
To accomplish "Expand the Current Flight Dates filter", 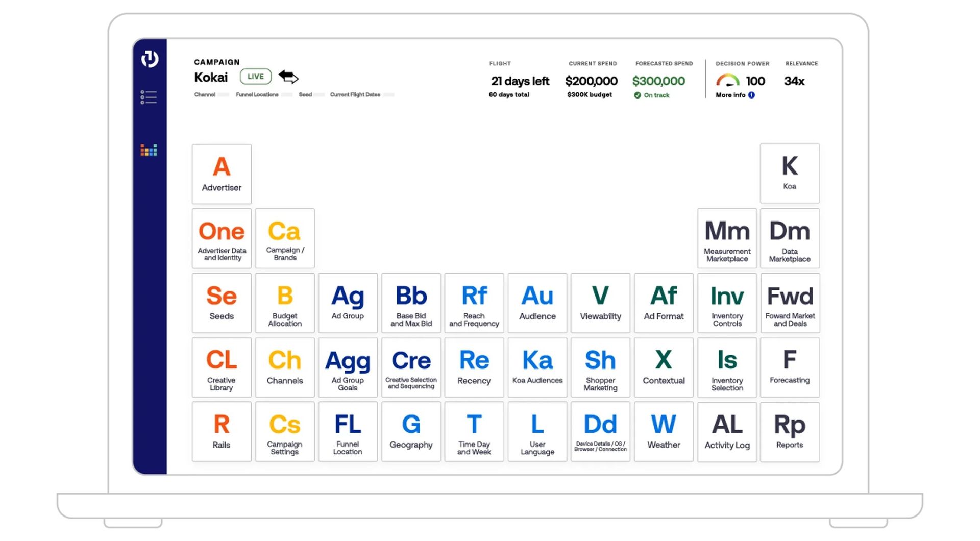I will tap(355, 95).
